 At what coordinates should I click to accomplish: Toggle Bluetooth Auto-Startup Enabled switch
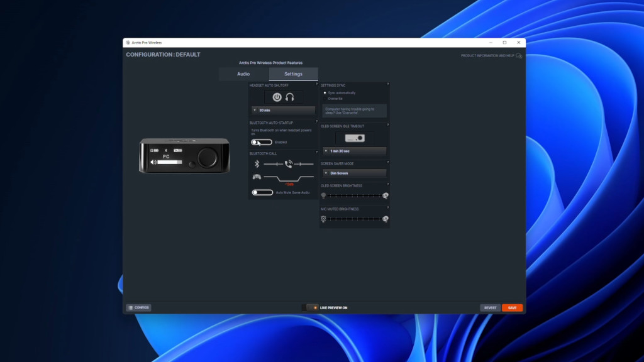click(262, 142)
